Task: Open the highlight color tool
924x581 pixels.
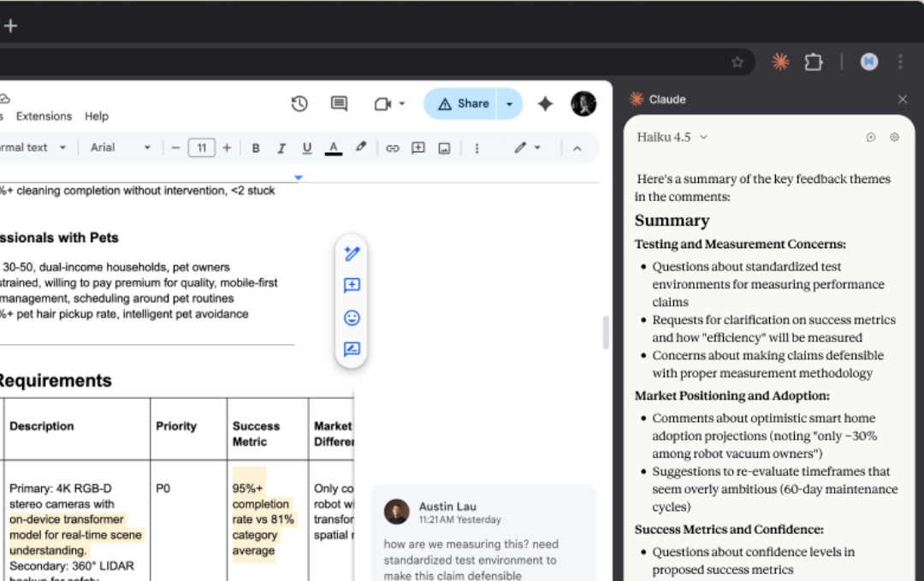Action: (x=361, y=147)
